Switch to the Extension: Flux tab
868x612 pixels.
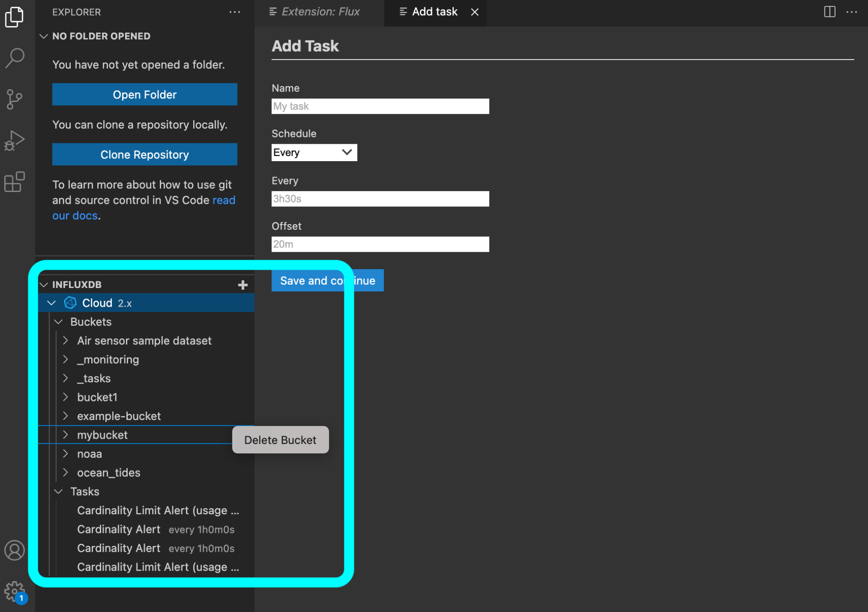[319, 12]
